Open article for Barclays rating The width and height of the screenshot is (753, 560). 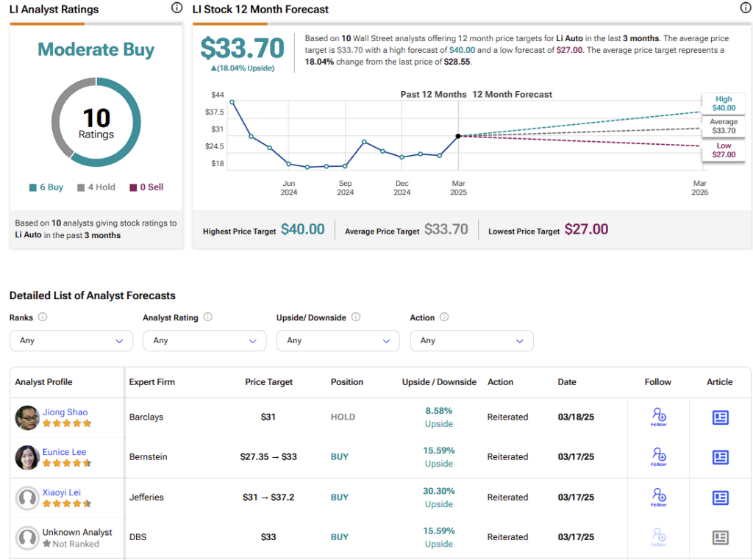(x=720, y=417)
